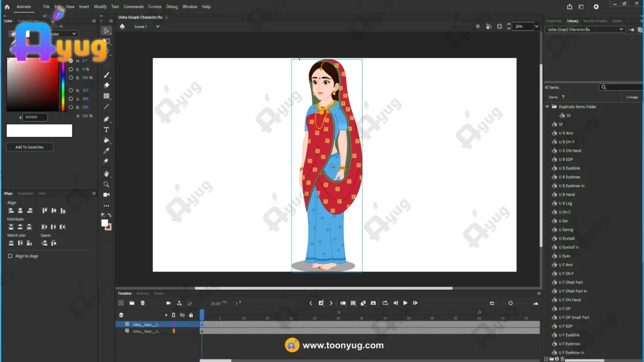Select the Zoom magnifier tool

[x=107, y=184]
